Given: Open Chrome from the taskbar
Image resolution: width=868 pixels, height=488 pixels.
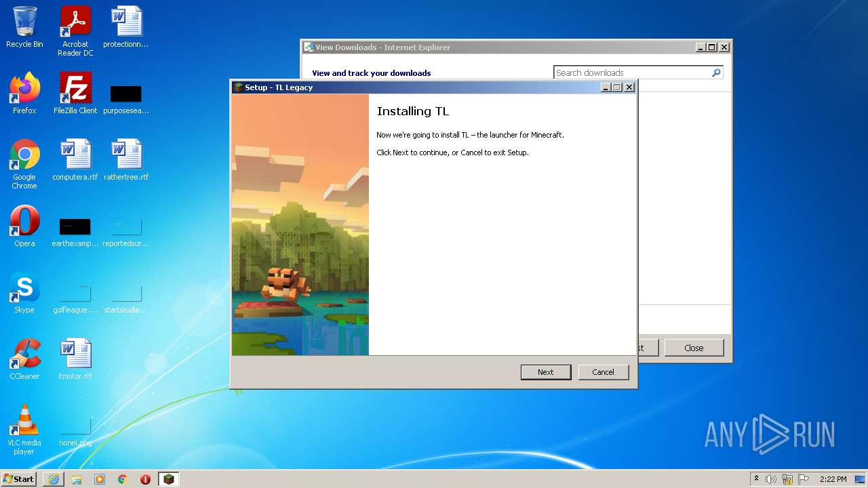Looking at the screenshot, I should [123, 479].
